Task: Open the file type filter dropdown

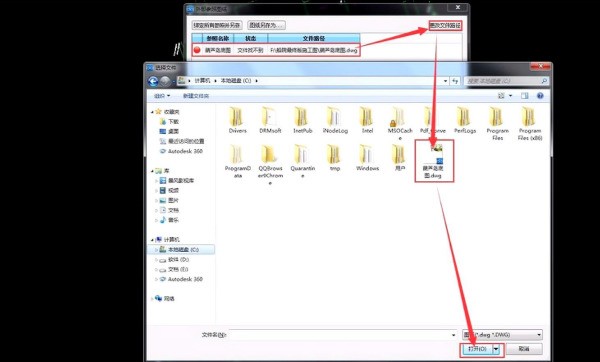Action: (502, 335)
